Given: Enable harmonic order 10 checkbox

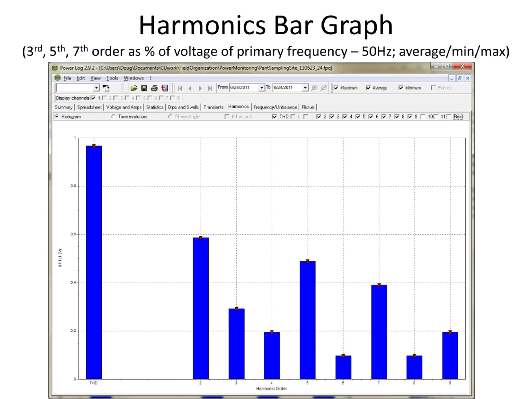Looking at the screenshot, I should (x=422, y=117).
